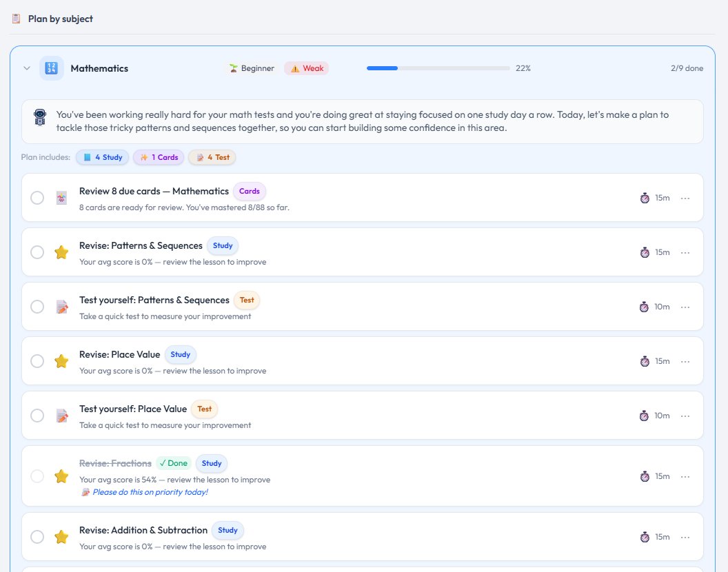
Task: Click the 22% progress label
Action: 523,68
